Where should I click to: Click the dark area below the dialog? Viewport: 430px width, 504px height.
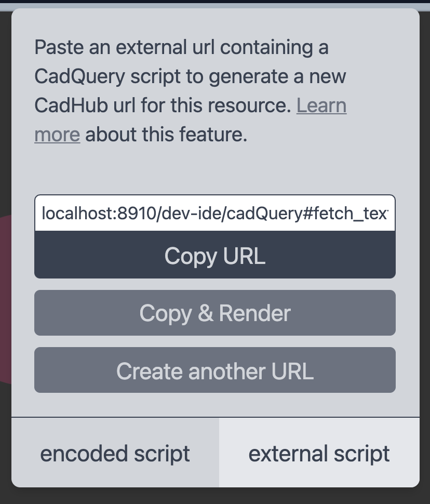(x=214, y=496)
